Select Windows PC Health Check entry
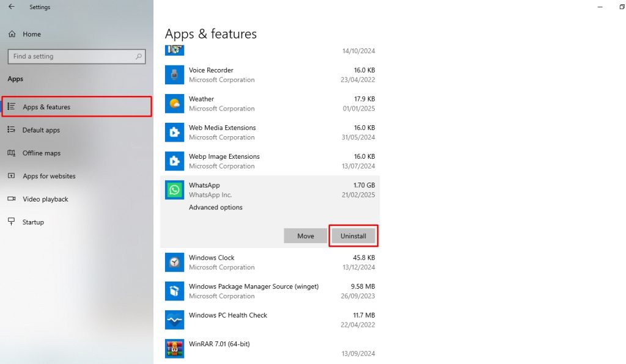The width and height of the screenshot is (626, 364). click(270, 320)
